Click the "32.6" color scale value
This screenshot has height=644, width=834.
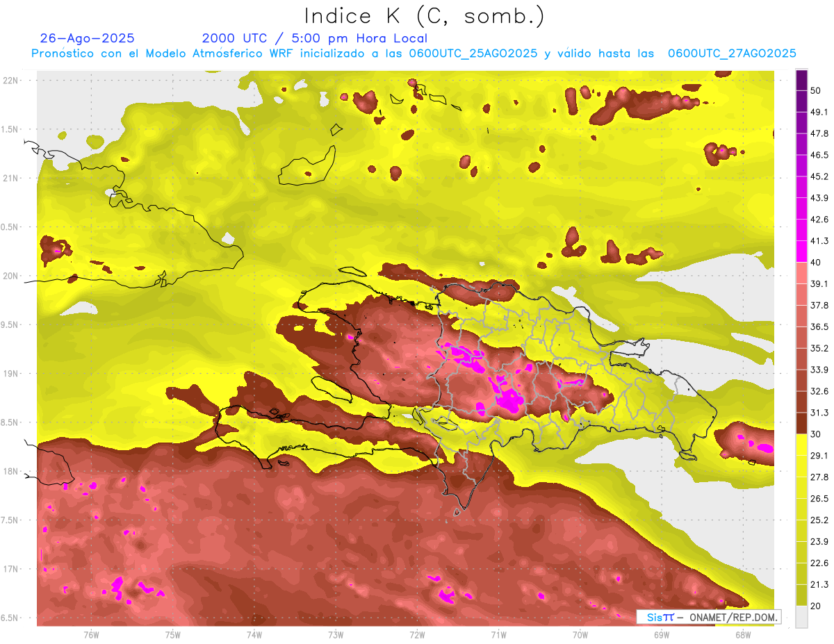pyautogui.click(x=819, y=391)
